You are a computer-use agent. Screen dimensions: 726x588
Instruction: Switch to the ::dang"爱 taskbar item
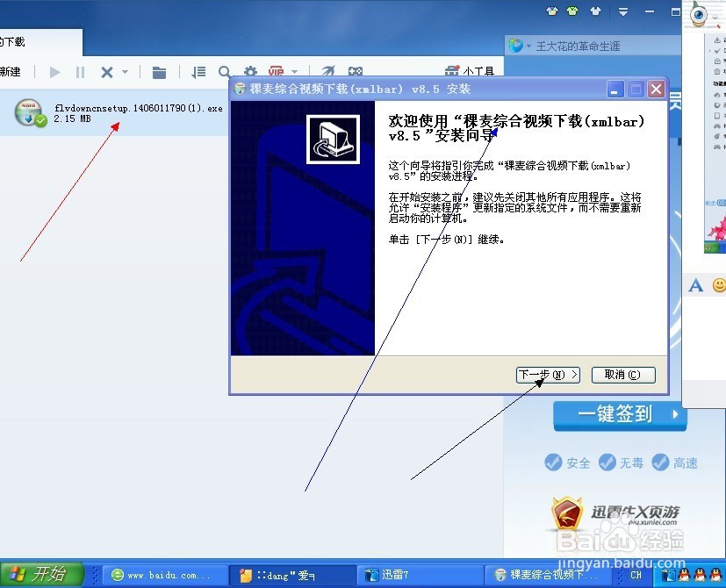pyautogui.click(x=293, y=576)
